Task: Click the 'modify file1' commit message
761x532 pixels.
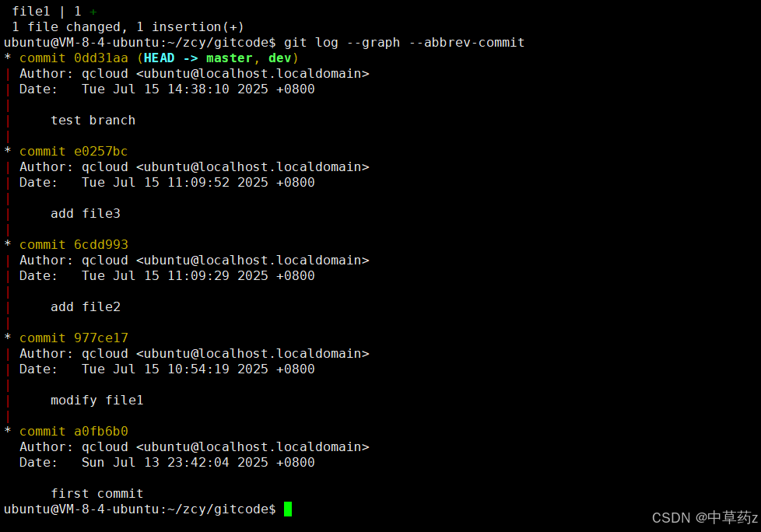Action: point(97,401)
